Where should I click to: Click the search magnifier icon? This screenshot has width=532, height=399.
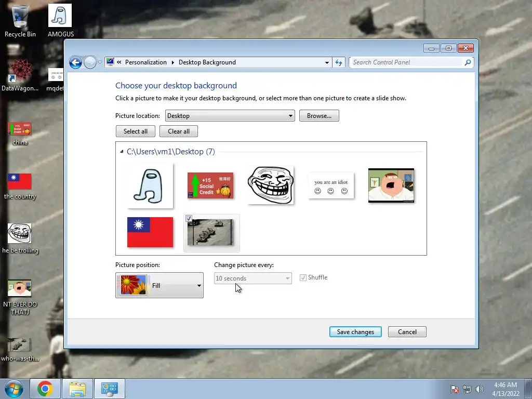(x=468, y=62)
